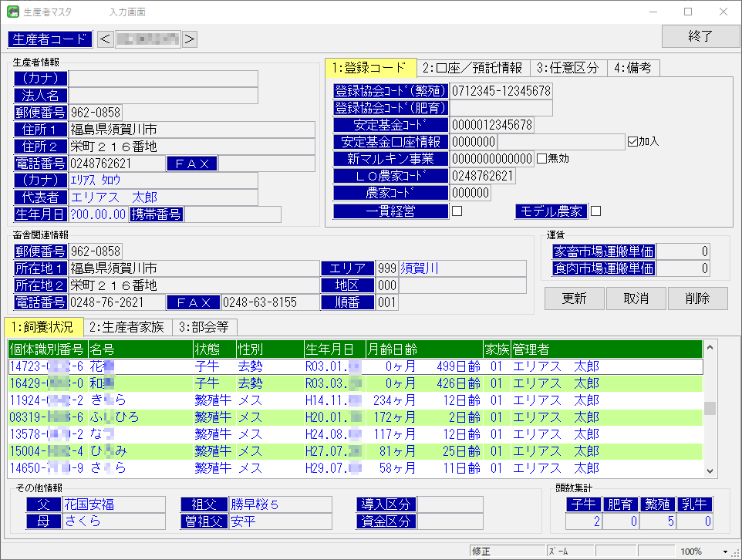Click the 郵便番号 field 962-0858 in 生産者情報
The width and height of the screenshot is (742, 560).
96,113
